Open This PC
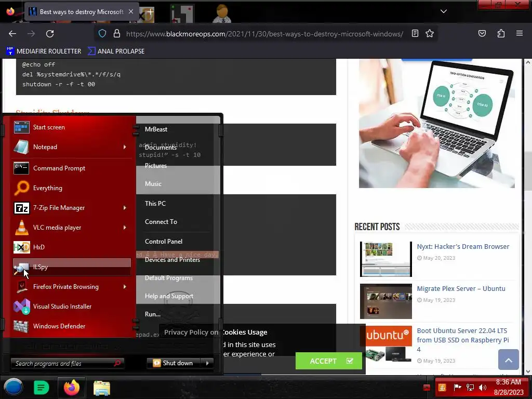 click(x=155, y=204)
